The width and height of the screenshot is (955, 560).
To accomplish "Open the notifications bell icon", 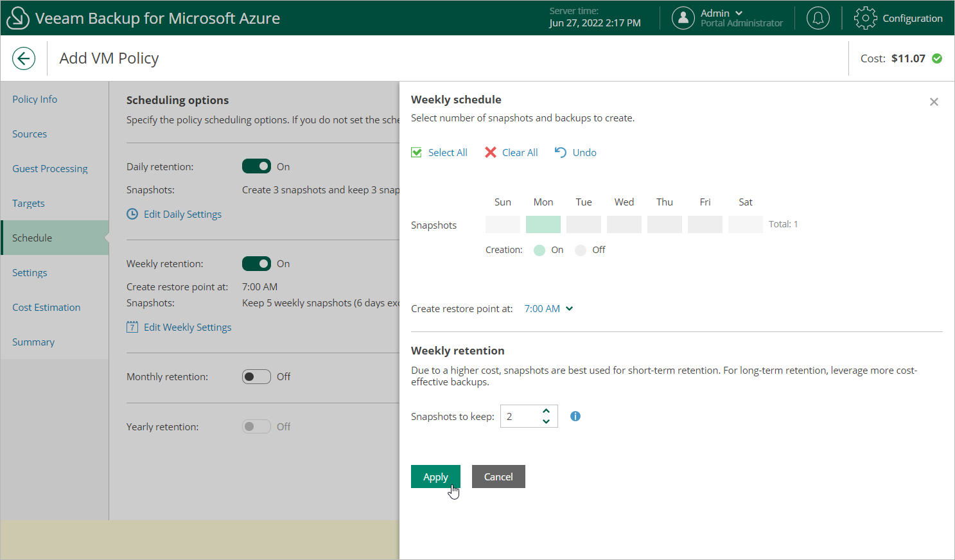I will pos(818,18).
